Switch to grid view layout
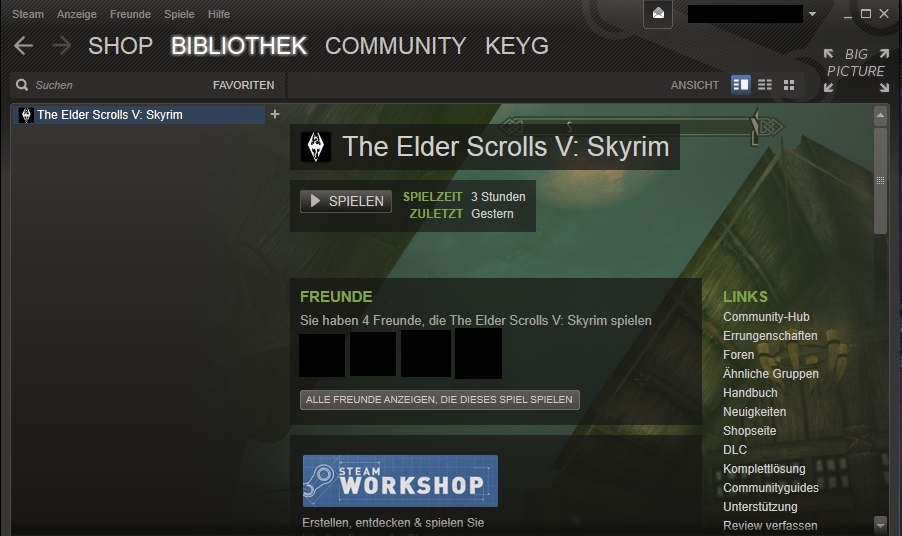 [789, 85]
